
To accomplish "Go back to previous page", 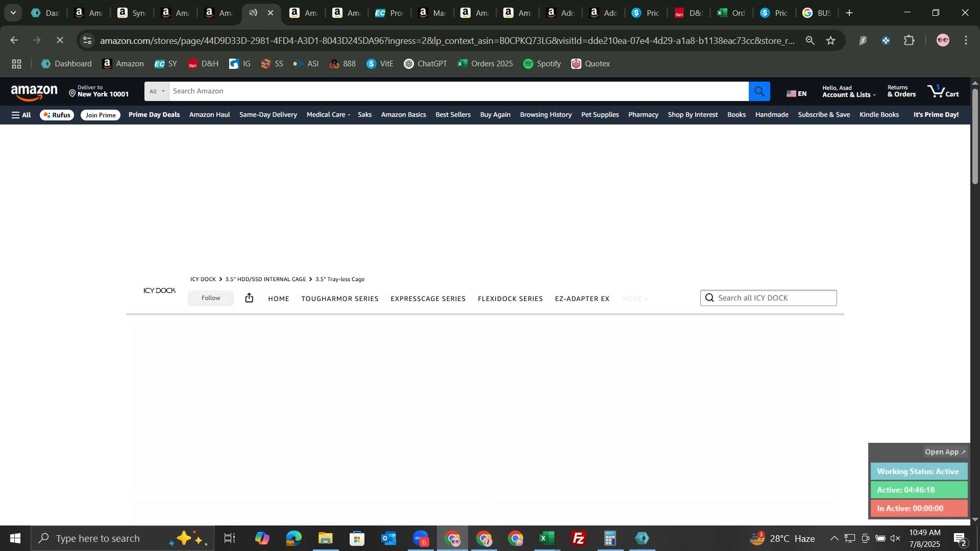I will [x=14, y=40].
